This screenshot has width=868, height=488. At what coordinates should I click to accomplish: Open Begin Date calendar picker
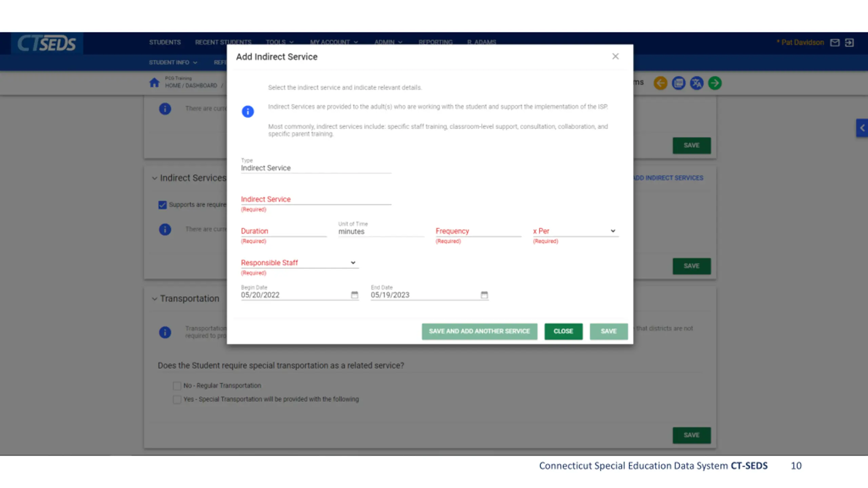tap(354, 295)
